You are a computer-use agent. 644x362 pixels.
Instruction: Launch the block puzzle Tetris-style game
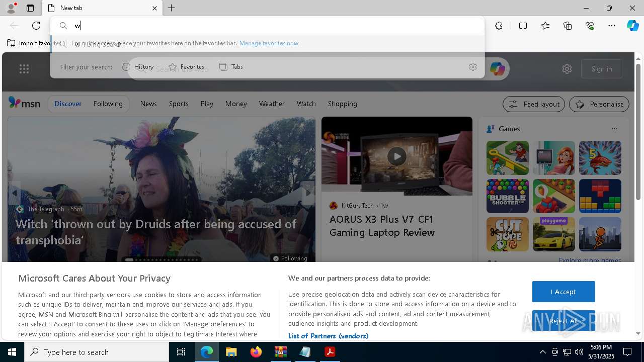point(600,196)
